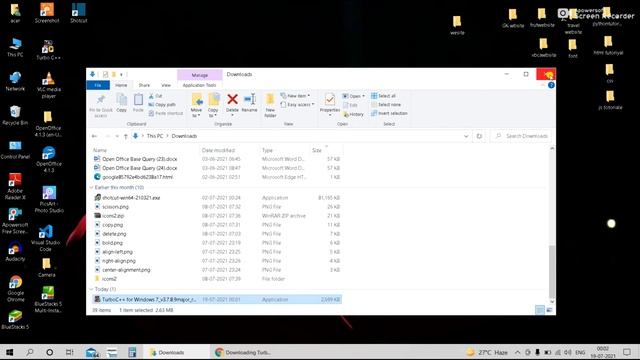
Task: Click History in the Open group
Action: 353,114
